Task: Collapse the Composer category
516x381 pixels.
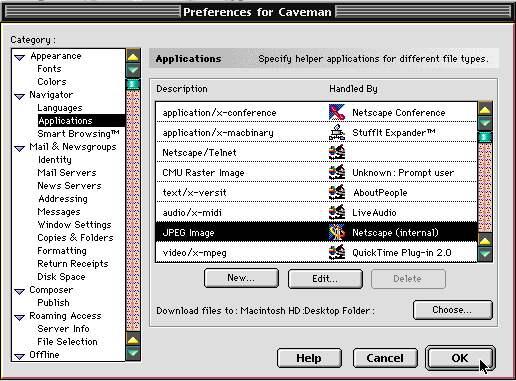Action: [20, 291]
